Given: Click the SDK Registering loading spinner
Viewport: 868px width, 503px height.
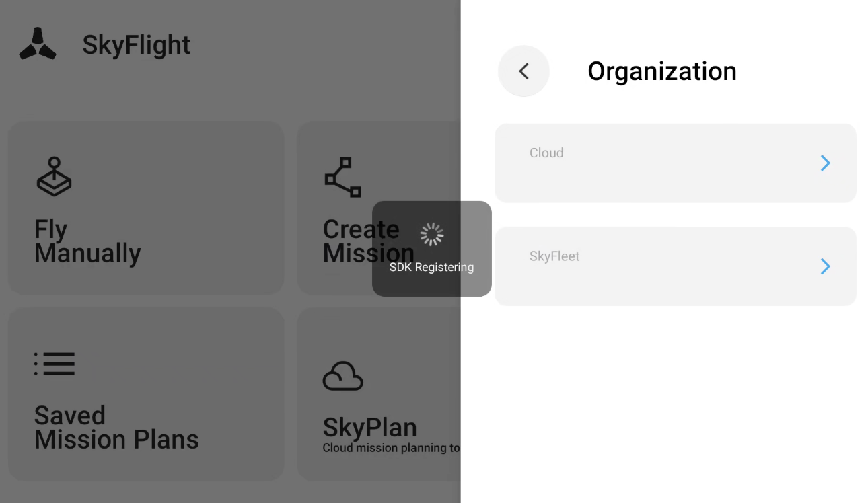Looking at the screenshot, I should click(x=432, y=234).
